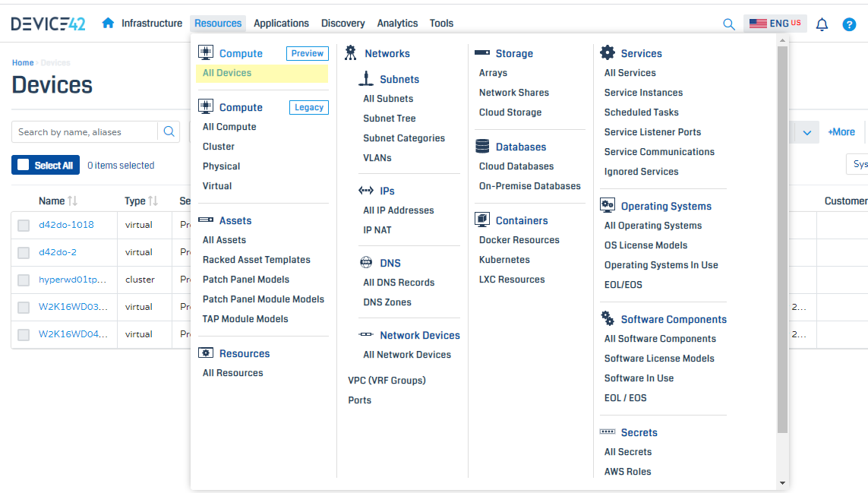Check the W2K16WD03 row checkbox

coord(24,308)
